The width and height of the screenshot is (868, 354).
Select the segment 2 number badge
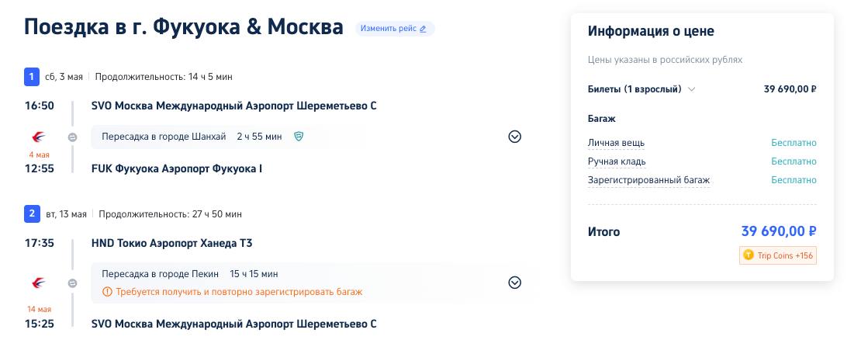32,213
